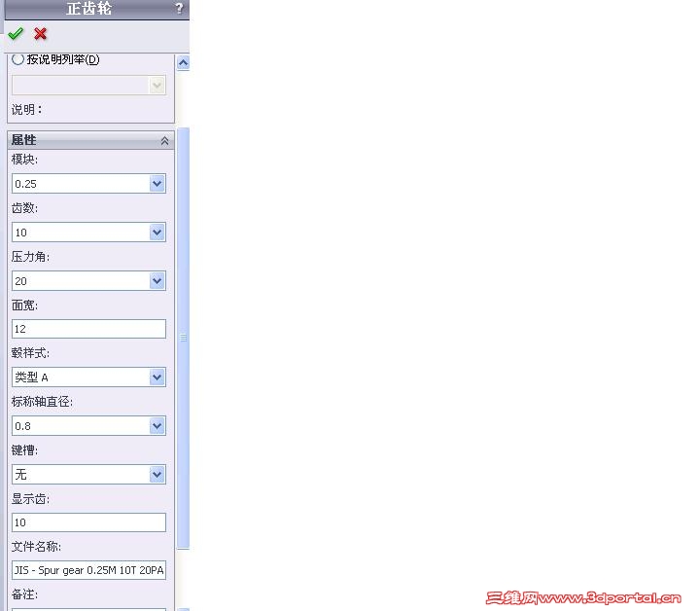Click the 键槽: label

[24, 450]
